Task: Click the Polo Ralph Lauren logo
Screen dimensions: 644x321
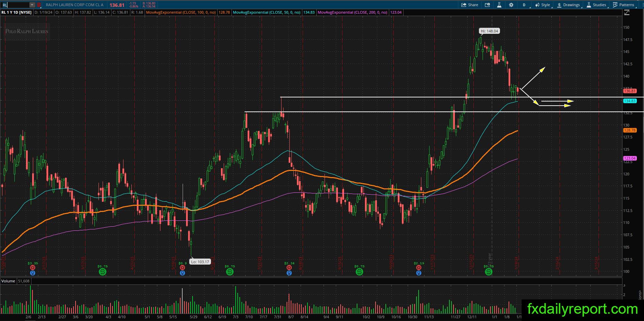Action: [27, 31]
